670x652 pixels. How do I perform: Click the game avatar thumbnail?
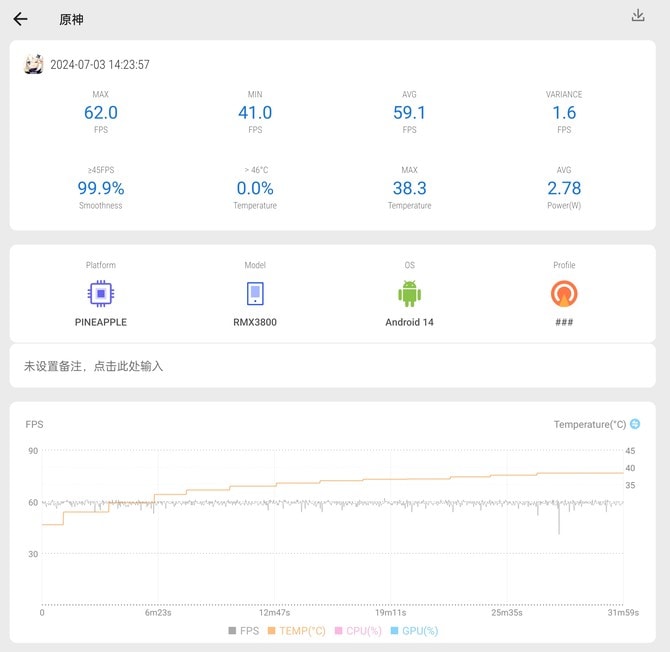(x=34, y=65)
